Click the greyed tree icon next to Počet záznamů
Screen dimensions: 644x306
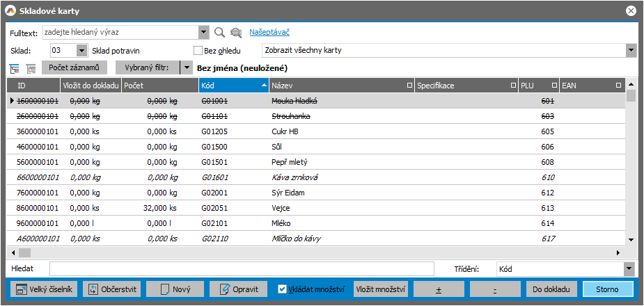[x=31, y=68]
